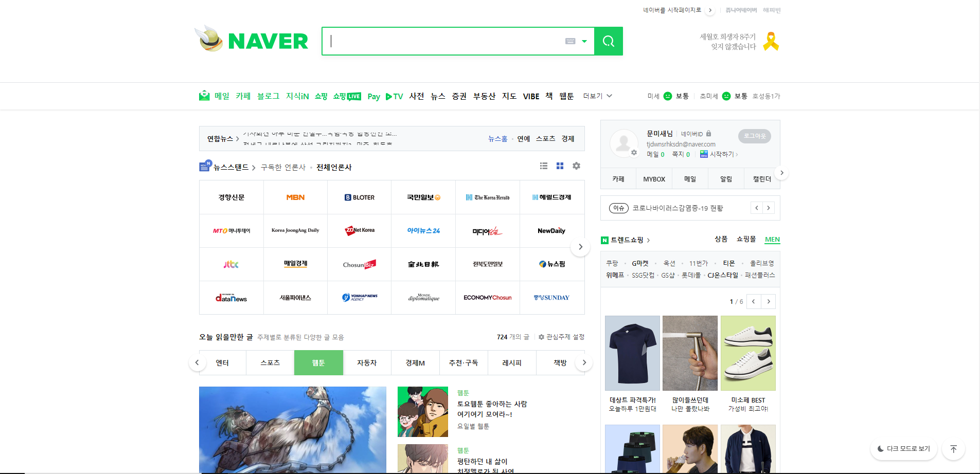Click the 로그아웃 button
980x474 pixels.
coord(754,136)
